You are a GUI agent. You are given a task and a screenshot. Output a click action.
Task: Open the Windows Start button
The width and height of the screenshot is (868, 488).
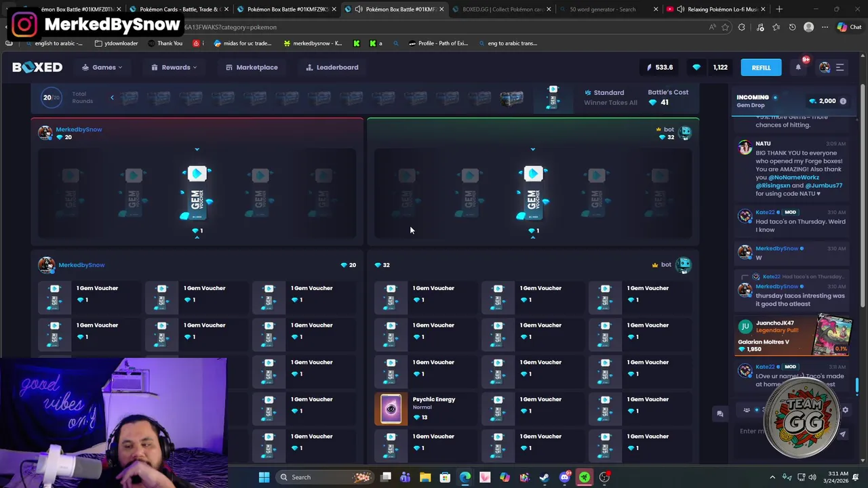click(x=264, y=477)
